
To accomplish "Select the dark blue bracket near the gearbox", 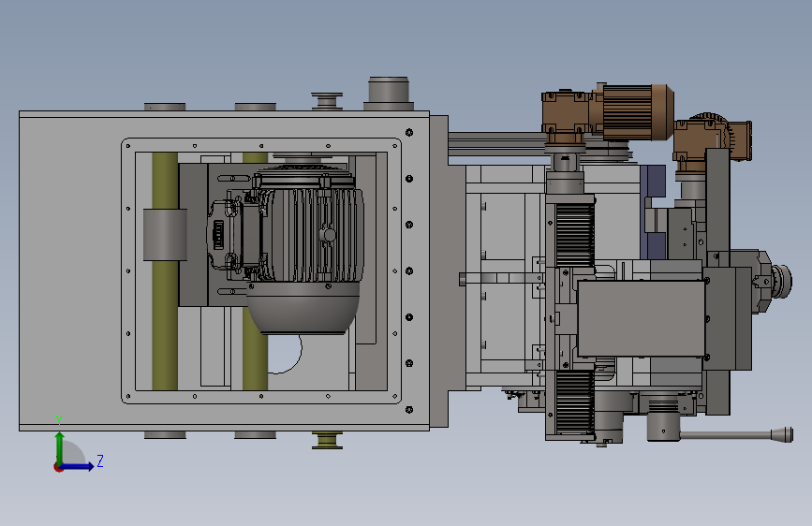I will coord(653,212).
